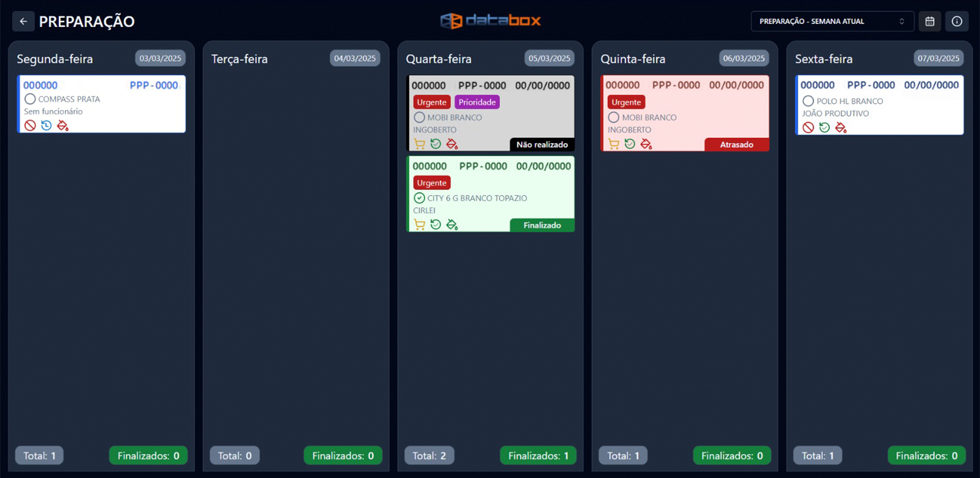Image resolution: width=980 pixels, height=478 pixels.
Task: Open the calendar date picker icon
Action: tap(929, 21)
